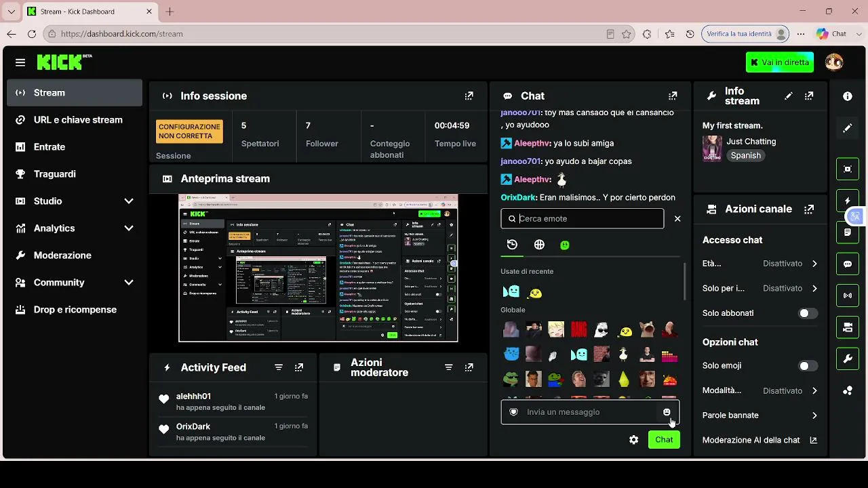868x488 pixels.
Task: Toggle the broadcast session widget in right rail
Action: [x=848, y=296]
